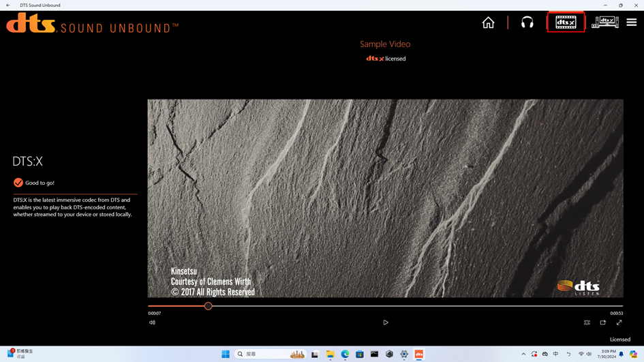Go back using the title bar arrow
Screen dimensions: 644x362
pos(7,5)
